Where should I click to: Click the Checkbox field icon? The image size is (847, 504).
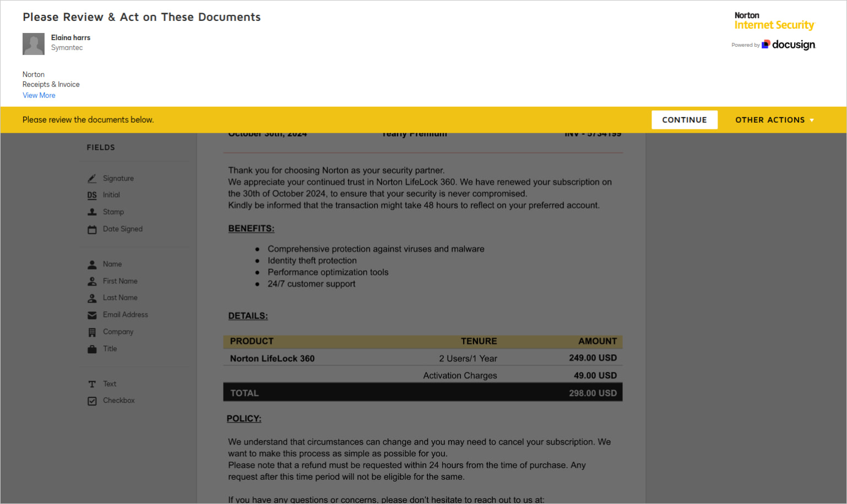click(x=92, y=401)
